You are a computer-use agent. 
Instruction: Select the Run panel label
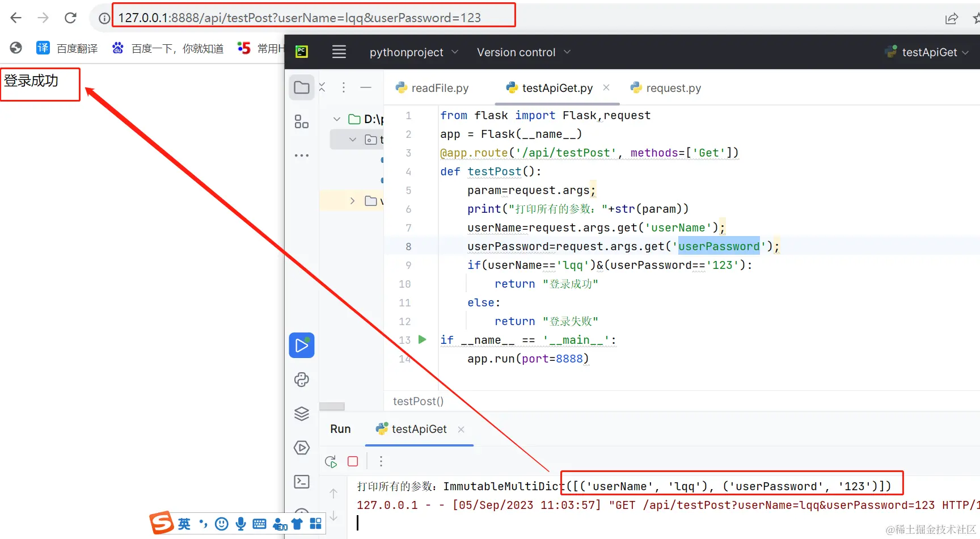[x=340, y=429]
